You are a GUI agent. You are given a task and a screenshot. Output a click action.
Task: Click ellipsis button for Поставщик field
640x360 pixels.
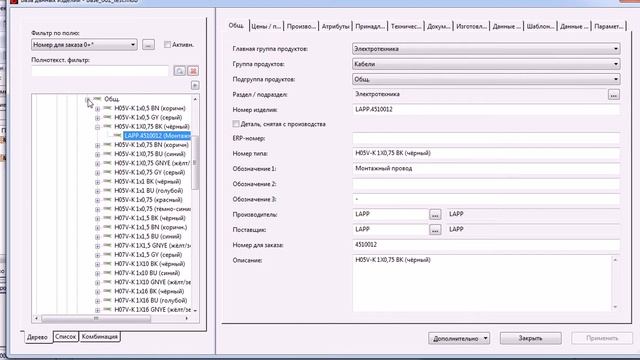(x=435, y=230)
